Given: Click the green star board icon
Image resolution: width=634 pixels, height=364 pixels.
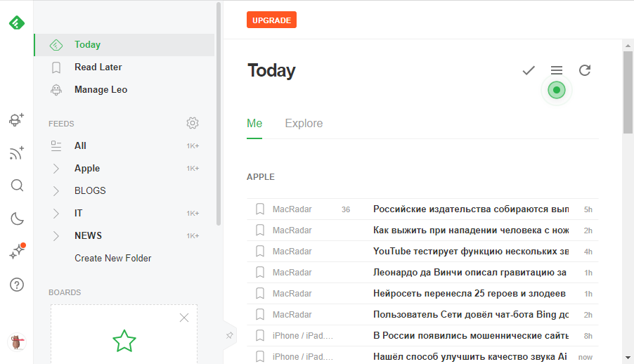Looking at the screenshot, I should pyautogui.click(x=124, y=341).
